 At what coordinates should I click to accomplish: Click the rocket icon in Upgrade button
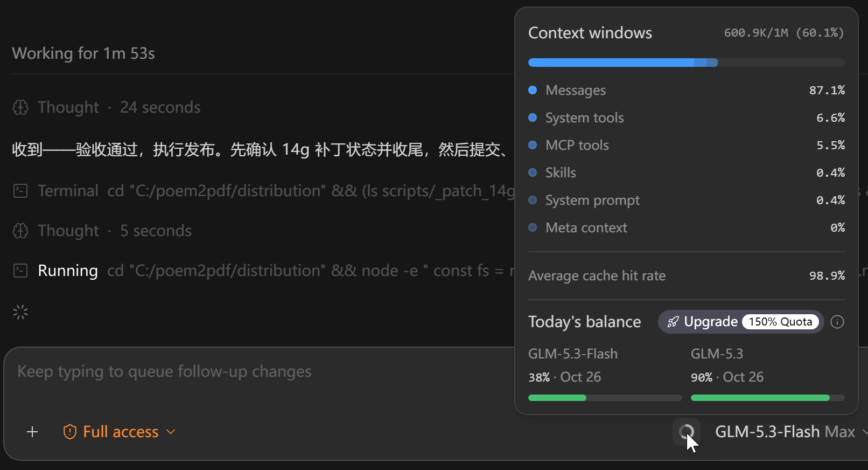[673, 322]
